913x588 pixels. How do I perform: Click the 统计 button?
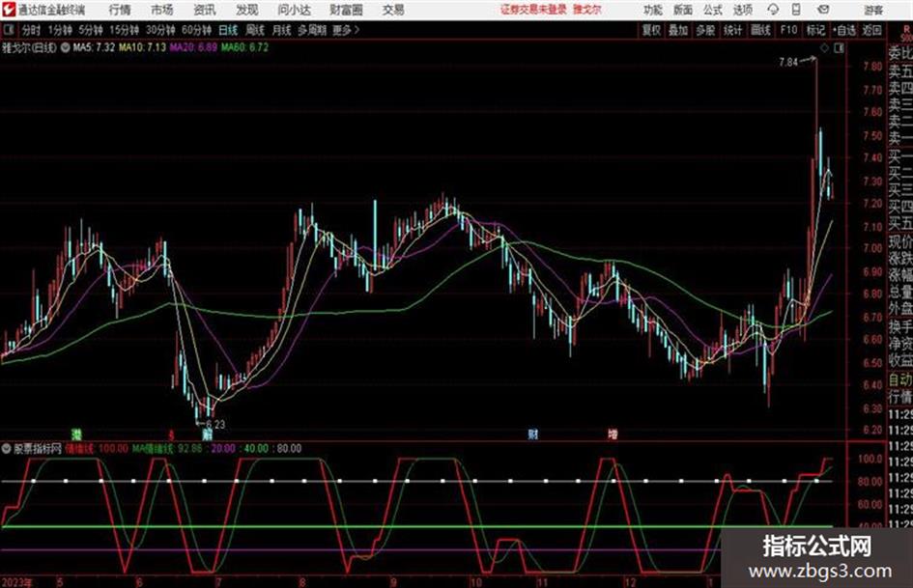[732, 30]
